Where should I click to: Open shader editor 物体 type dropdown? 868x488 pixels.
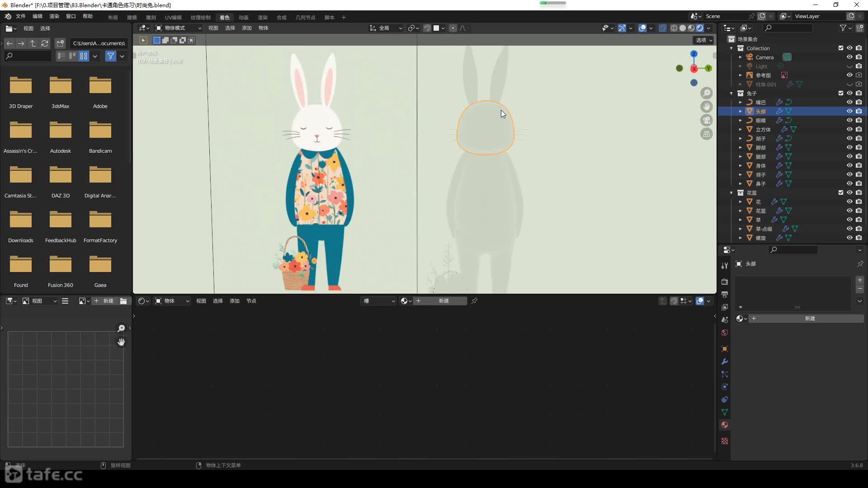click(172, 301)
